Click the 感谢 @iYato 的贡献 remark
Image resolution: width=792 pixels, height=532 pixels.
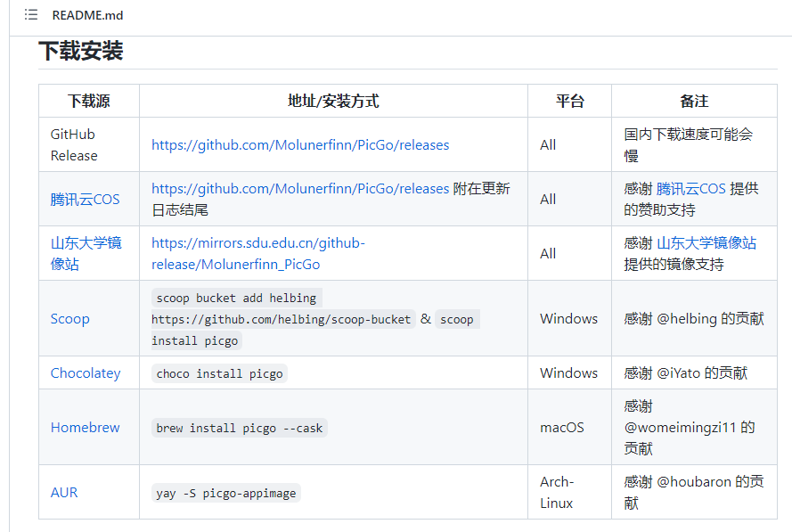685,372
